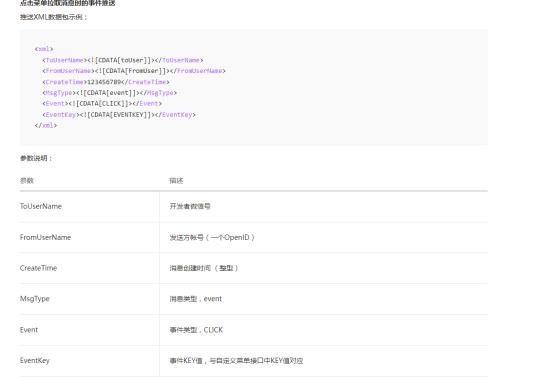Click the 推送XML数据包示例 label

(x=53, y=17)
